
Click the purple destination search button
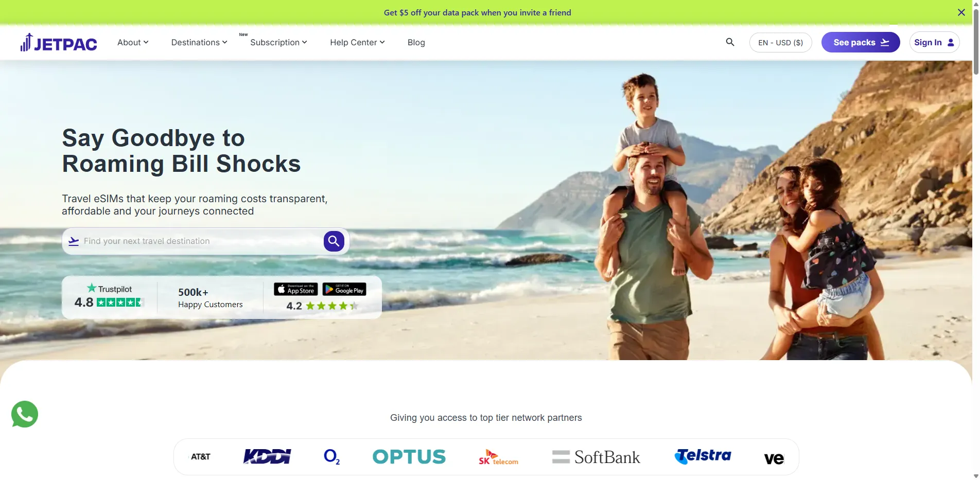pos(334,241)
